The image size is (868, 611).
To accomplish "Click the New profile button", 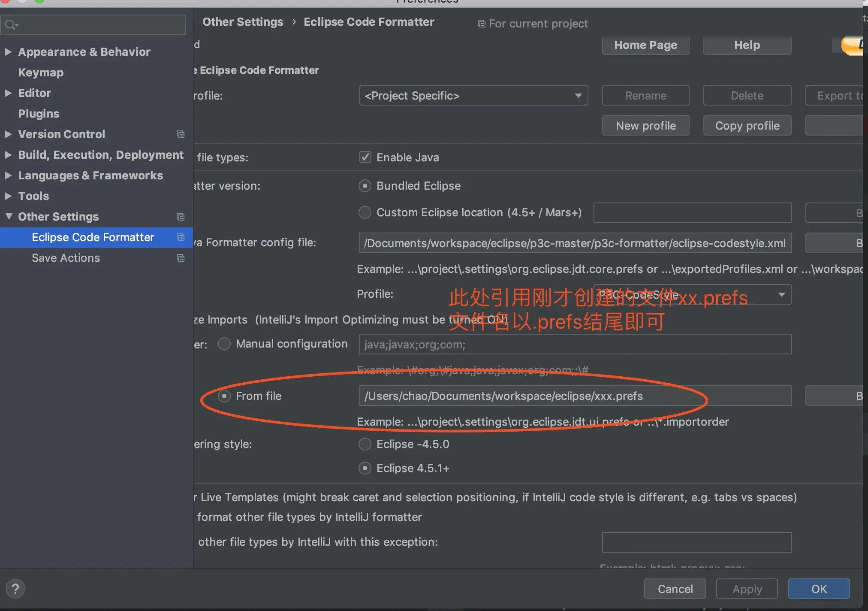I will tap(645, 126).
